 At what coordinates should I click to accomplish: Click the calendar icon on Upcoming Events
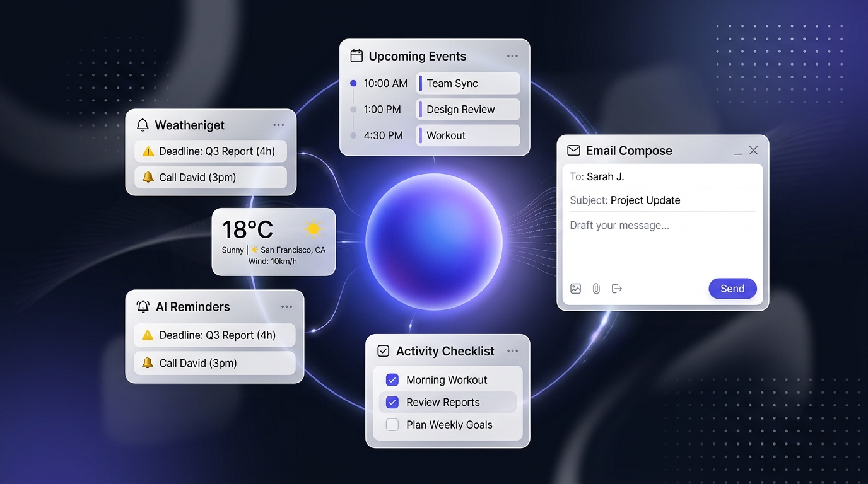click(356, 55)
